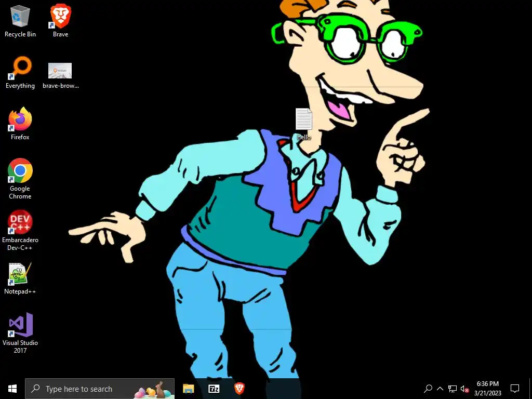Screen dimensions: 532x399
Task: Open 7-Zip from the taskbar
Action: 214,389
